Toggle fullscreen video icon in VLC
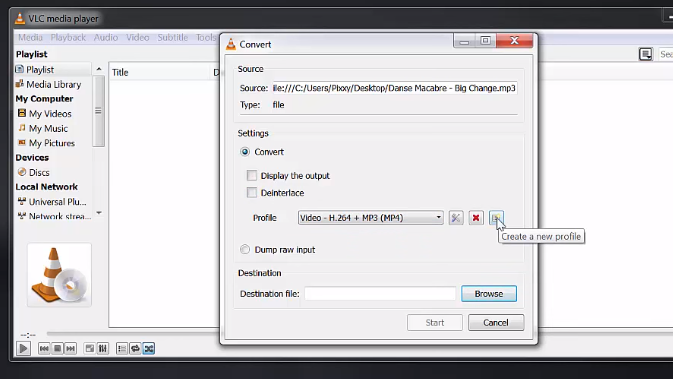This screenshot has height=379, width=673. pyautogui.click(x=89, y=349)
